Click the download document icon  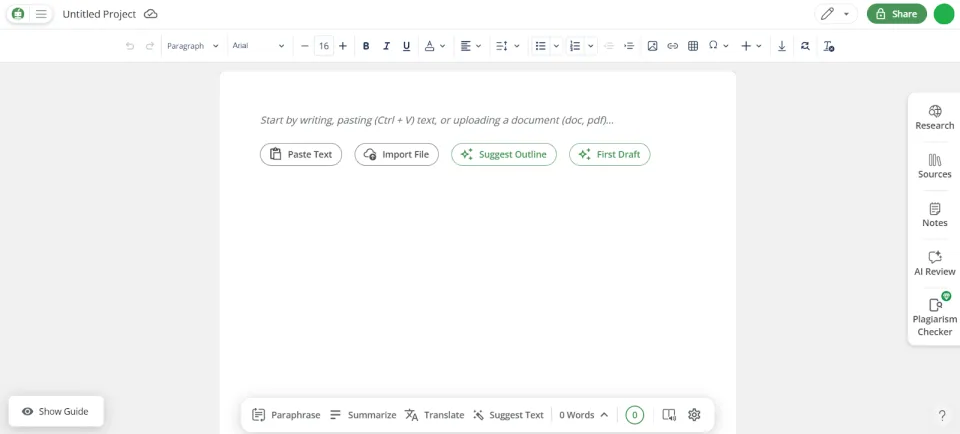[x=782, y=46]
